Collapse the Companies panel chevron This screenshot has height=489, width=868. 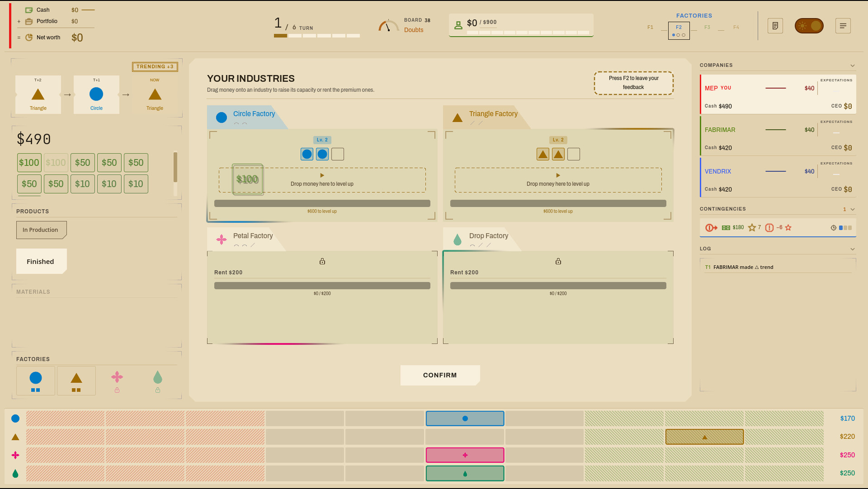click(x=853, y=66)
